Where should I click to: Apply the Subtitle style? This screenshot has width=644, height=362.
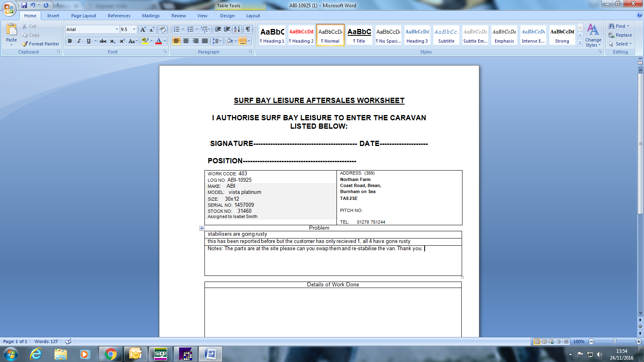click(446, 35)
